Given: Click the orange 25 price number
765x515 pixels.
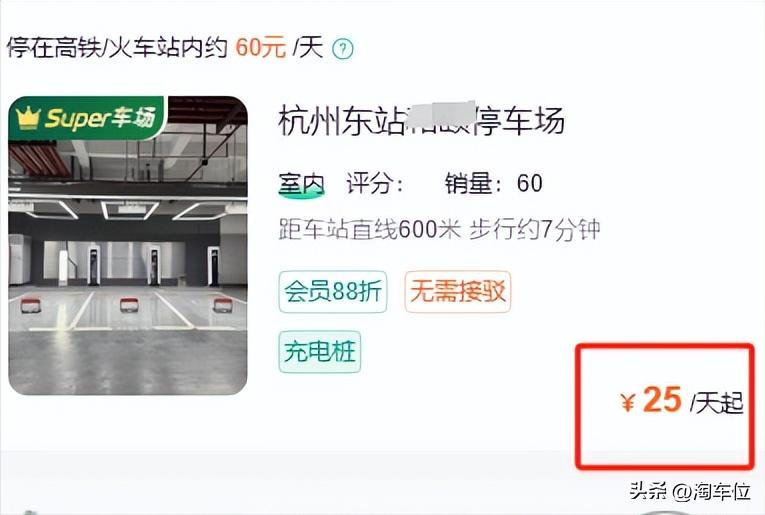Looking at the screenshot, I should pos(662,400).
